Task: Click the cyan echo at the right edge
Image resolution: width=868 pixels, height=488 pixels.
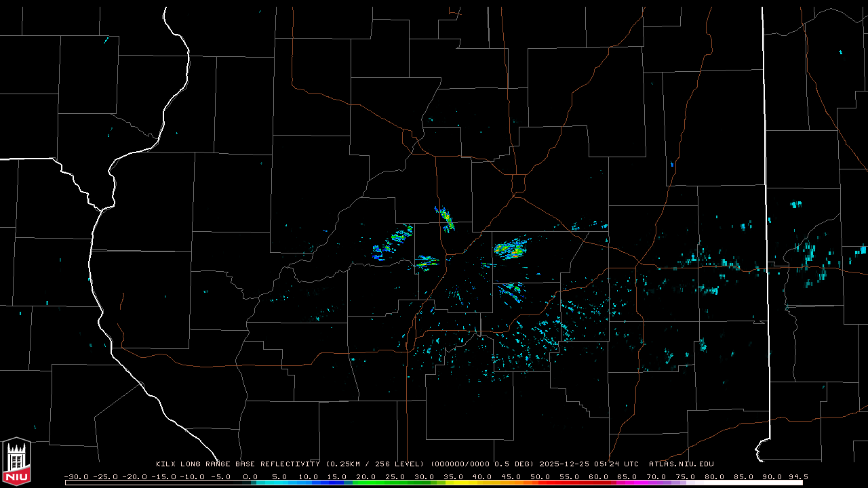Action: click(x=861, y=249)
